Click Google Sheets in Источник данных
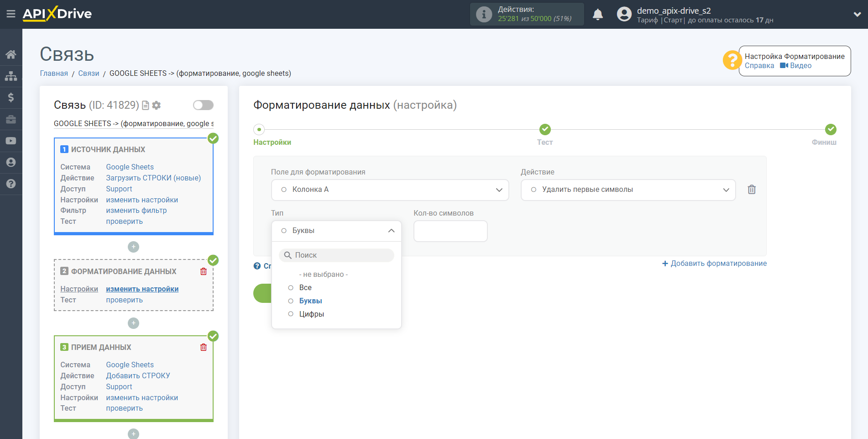 click(x=130, y=167)
